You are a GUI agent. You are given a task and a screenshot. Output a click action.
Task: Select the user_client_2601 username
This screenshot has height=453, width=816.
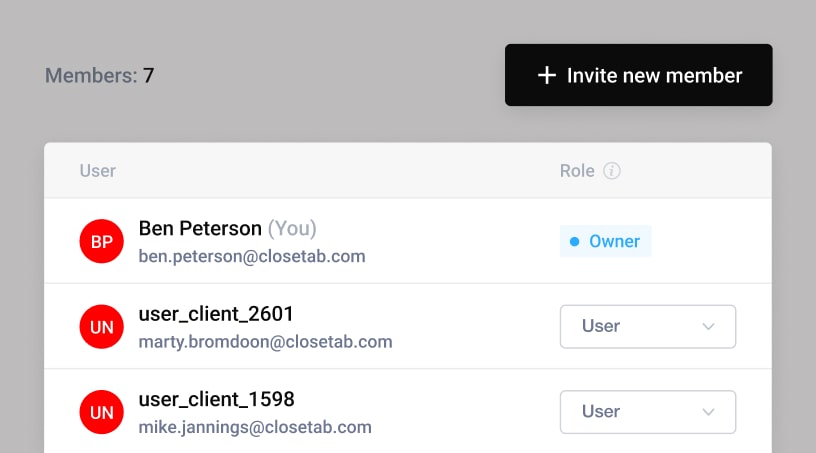(x=216, y=314)
